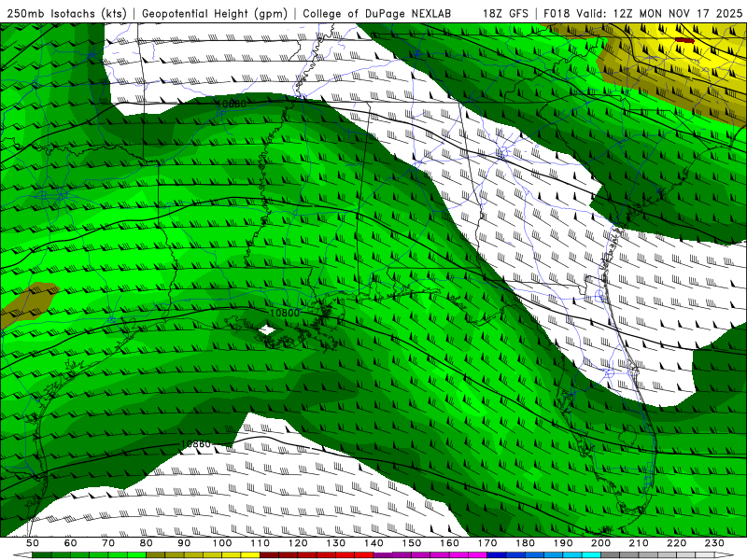
Task: Click the 130 value on the color scale
Action: click(336, 543)
